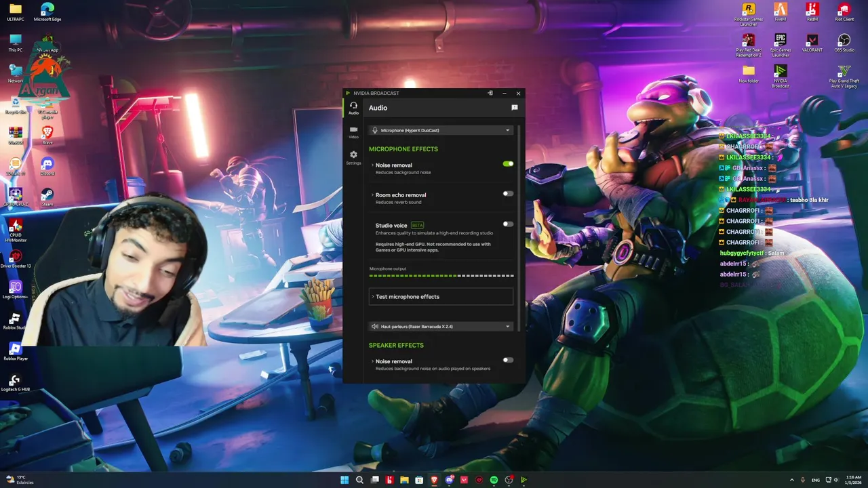The height and width of the screenshot is (488, 868).
Task: Select the CPUID HWMonitor desktop icon
Action: 15,230
